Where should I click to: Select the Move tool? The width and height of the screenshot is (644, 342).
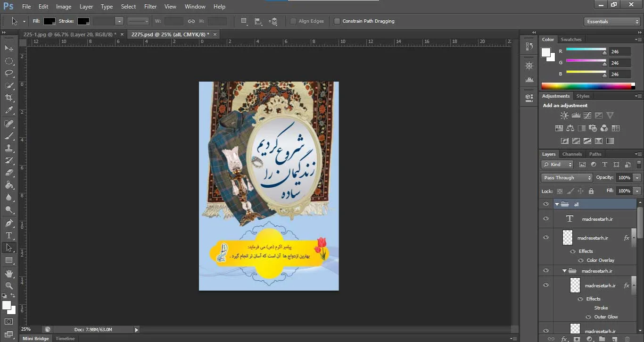click(x=9, y=49)
